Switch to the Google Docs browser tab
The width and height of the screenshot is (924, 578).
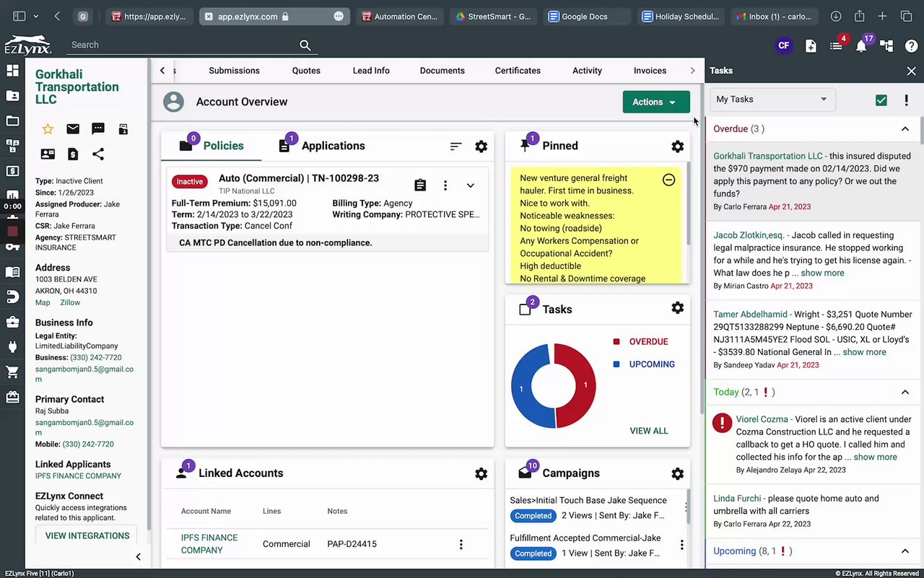click(585, 17)
